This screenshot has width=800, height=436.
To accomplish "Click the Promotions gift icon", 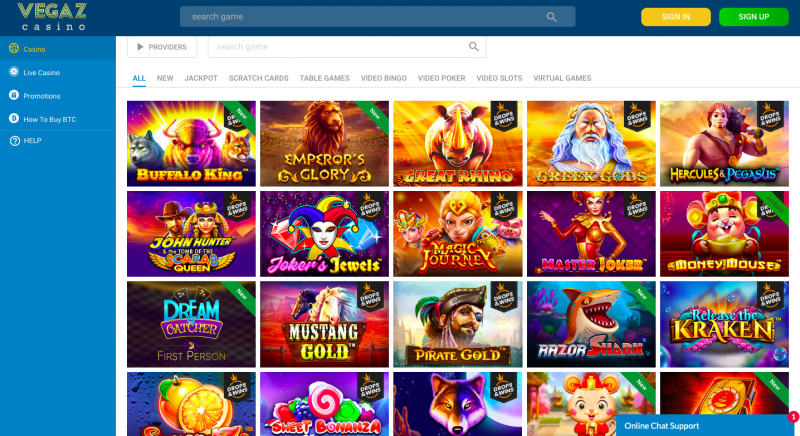I will click(14, 95).
